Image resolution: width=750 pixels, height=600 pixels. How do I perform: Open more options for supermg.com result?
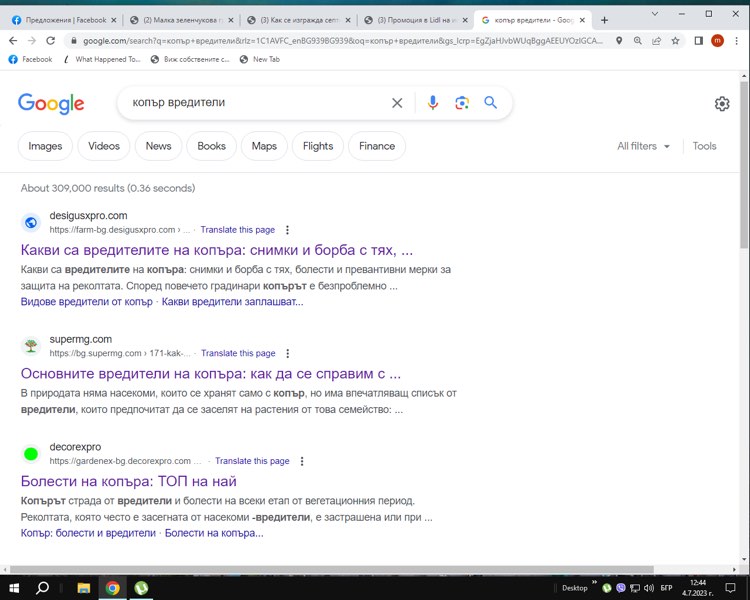click(287, 354)
